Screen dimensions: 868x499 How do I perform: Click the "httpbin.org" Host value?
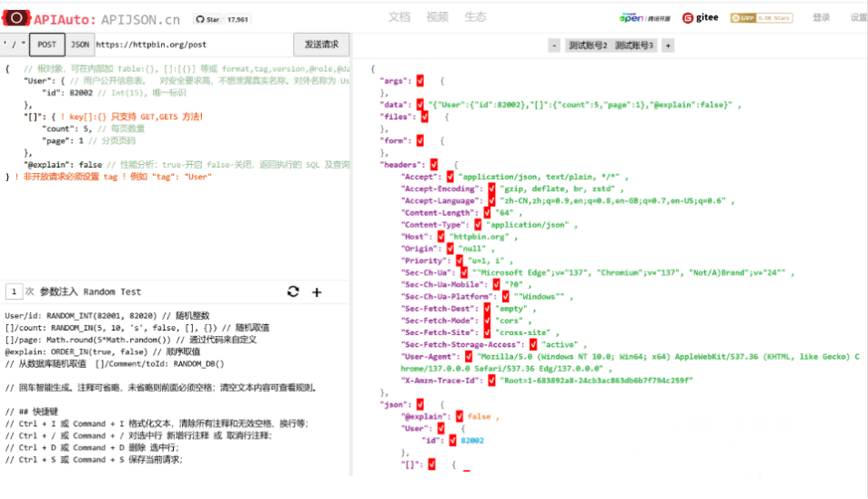coord(479,237)
